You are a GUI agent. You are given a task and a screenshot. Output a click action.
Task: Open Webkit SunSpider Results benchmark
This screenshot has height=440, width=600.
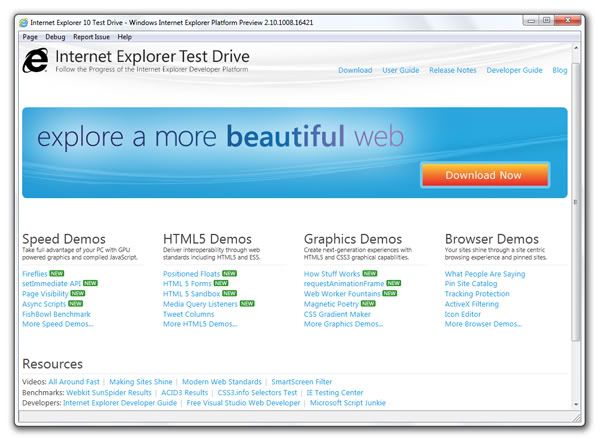pos(109,393)
